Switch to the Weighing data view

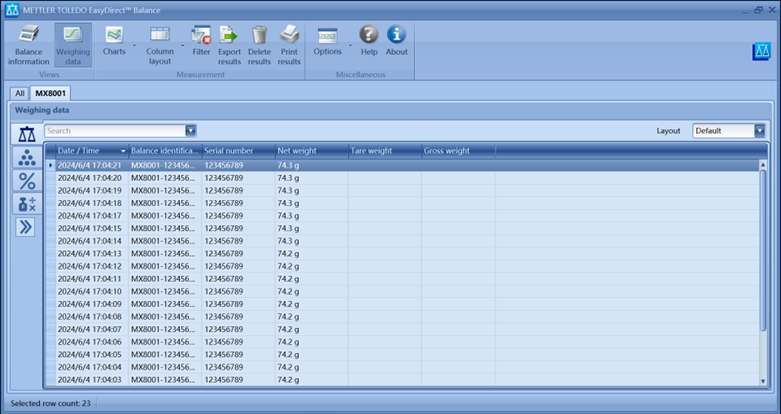coord(73,45)
